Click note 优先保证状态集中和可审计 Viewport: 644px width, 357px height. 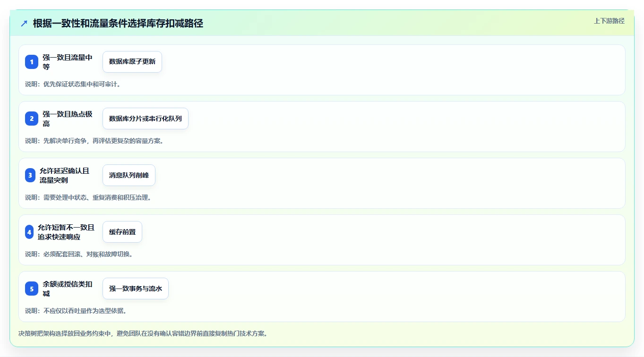(73, 84)
